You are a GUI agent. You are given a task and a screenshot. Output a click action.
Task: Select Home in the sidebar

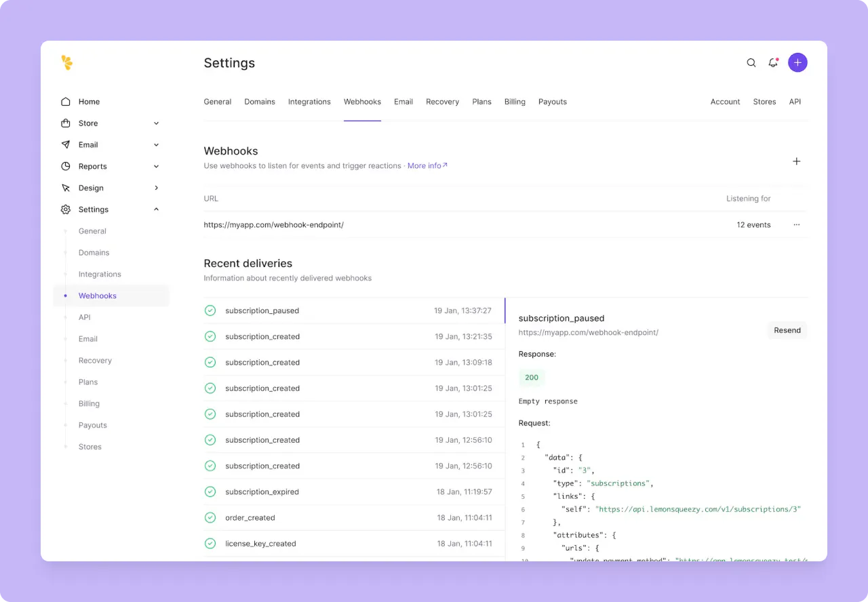pos(89,101)
